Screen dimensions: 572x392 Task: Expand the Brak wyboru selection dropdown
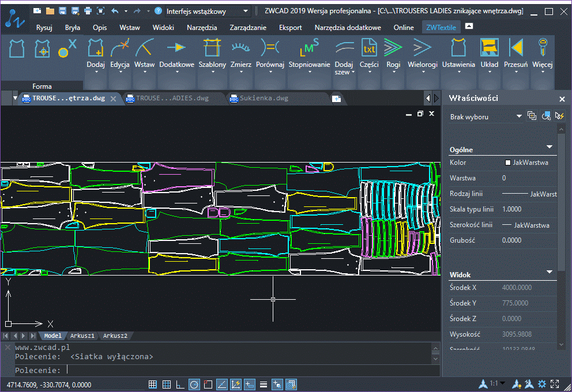click(x=519, y=116)
